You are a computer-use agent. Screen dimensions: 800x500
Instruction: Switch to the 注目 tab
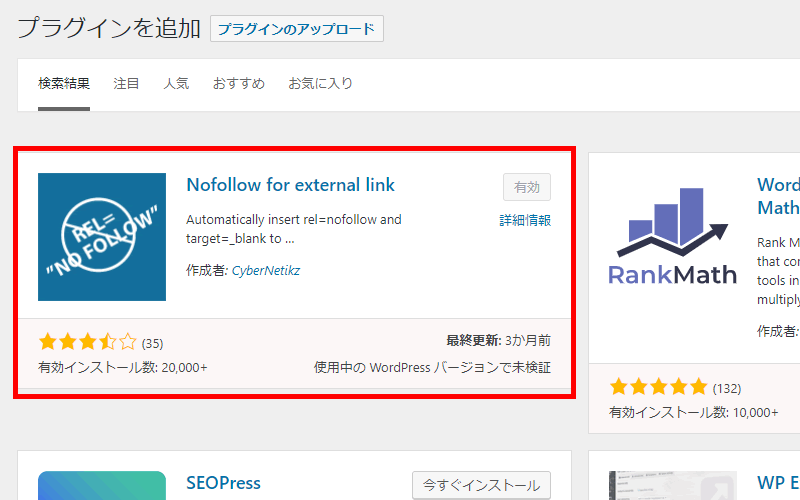pos(127,84)
